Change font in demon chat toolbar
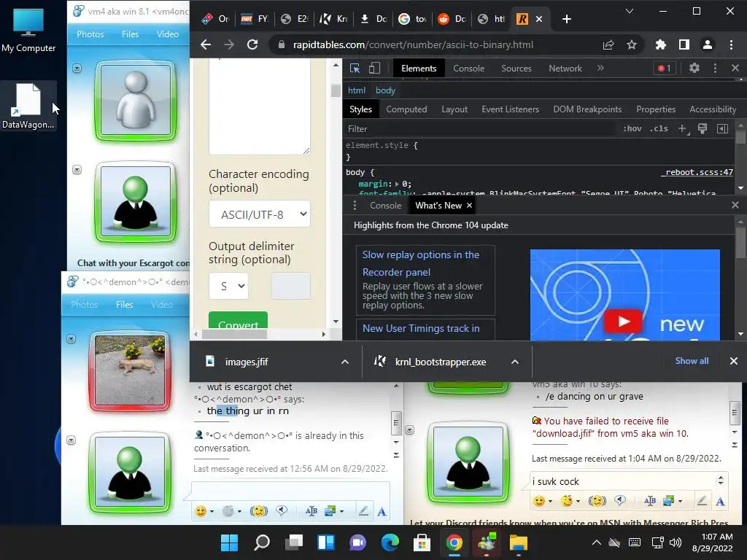The height and width of the screenshot is (560, 747). pyautogui.click(x=382, y=511)
